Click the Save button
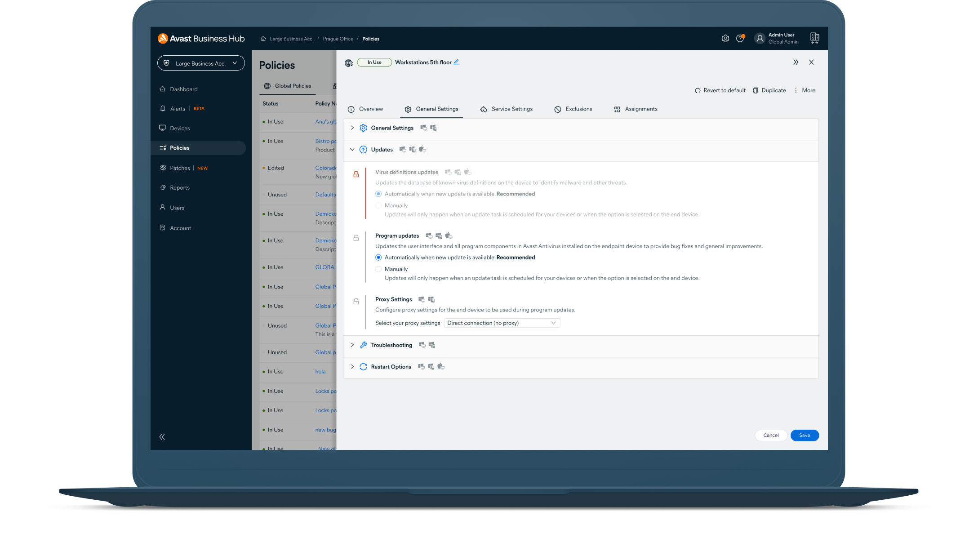Screen dimensions: 978x560 tap(804, 435)
